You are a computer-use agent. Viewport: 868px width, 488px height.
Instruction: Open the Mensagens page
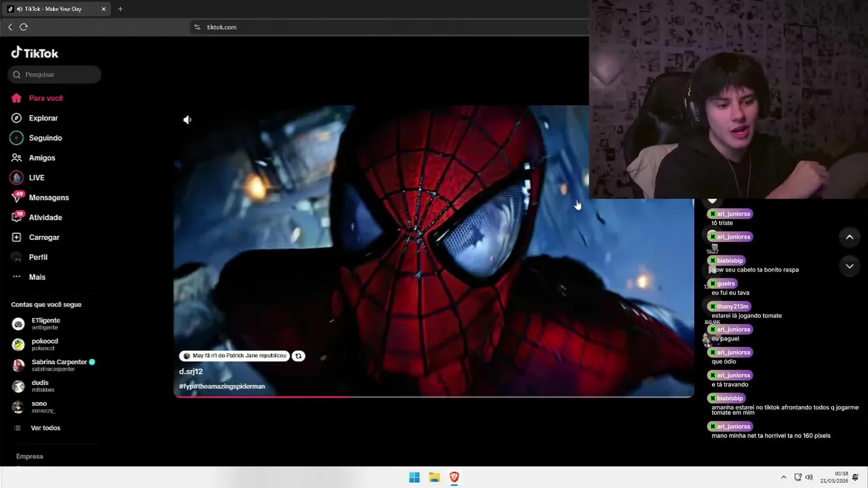pyautogui.click(x=49, y=197)
